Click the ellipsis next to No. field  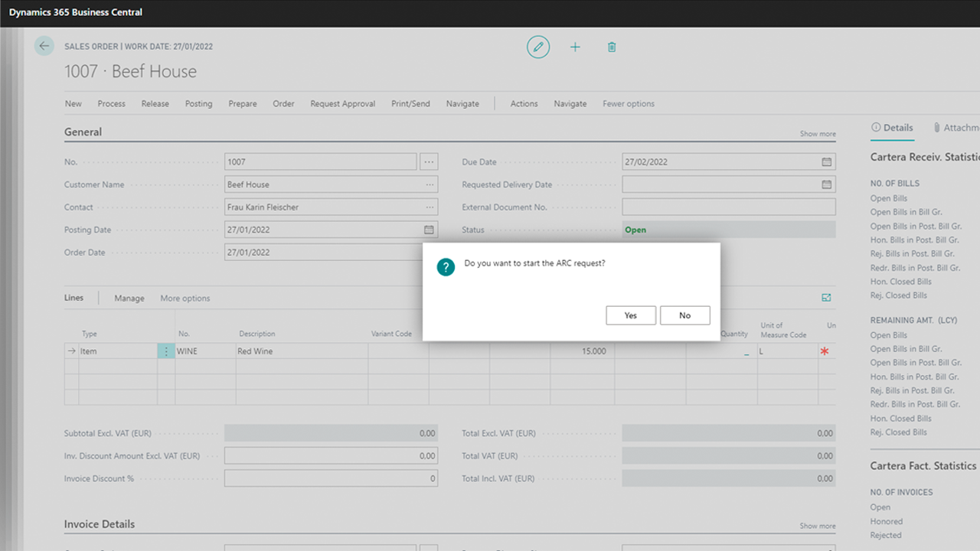coord(429,161)
